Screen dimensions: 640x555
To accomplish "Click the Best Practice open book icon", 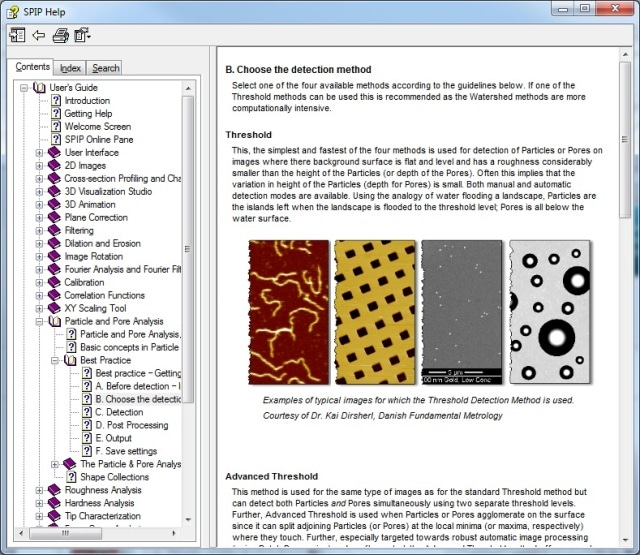I will (x=70, y=360).
